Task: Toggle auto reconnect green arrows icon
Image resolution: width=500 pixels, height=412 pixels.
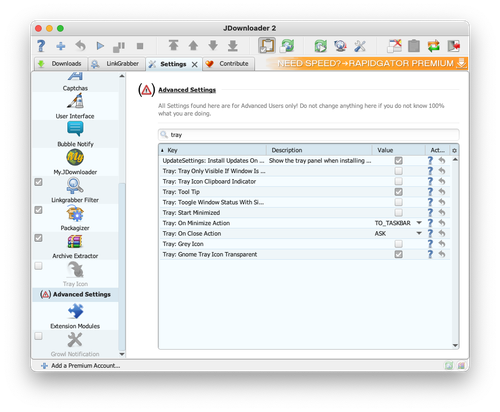Action: (287, 46)
